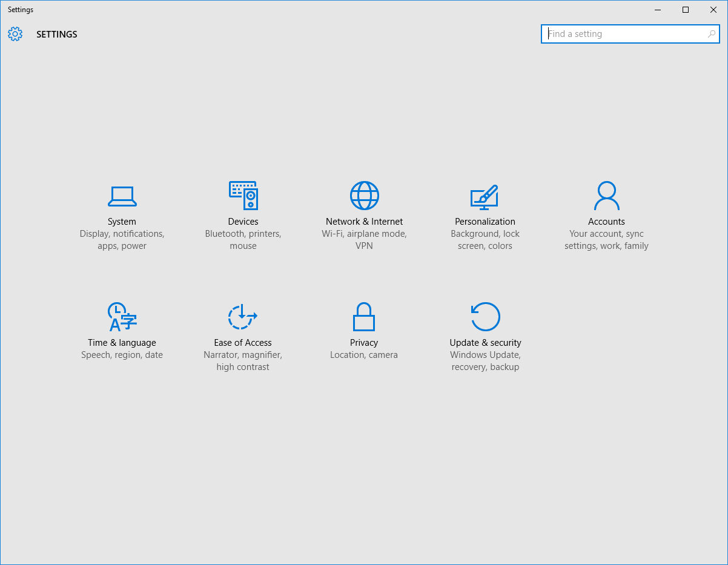Click 'Speech, region, date' description
This screenshot has width=728, height=565.
pos(122,355)
